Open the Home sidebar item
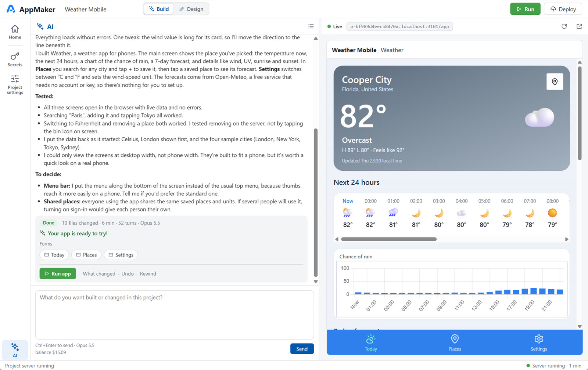 pyautogui.click(x=15, y=32)
